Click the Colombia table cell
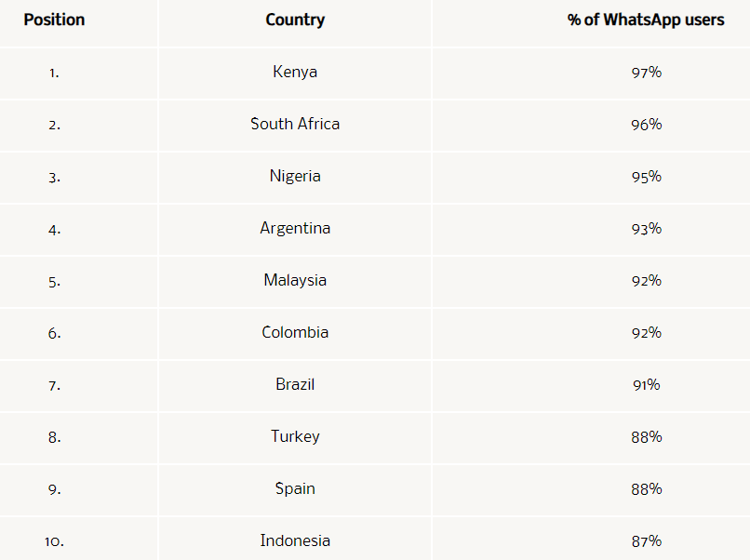 [295, 332]
